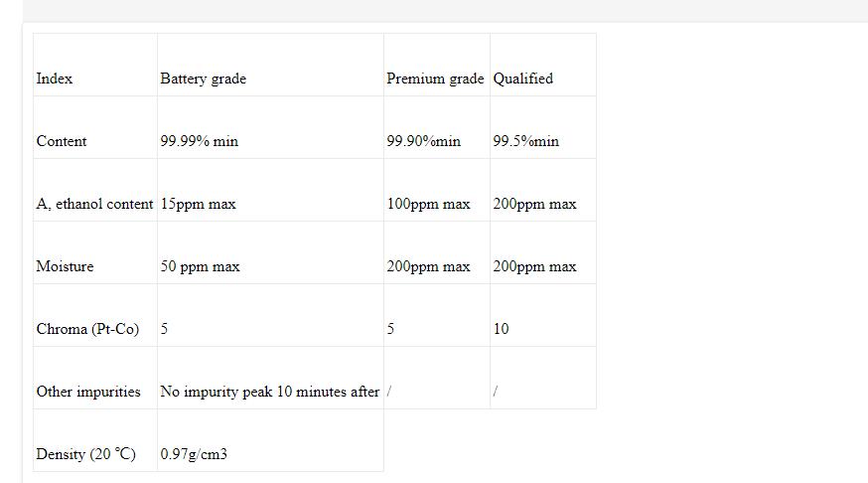Image resolution: width=868 pixels, height=483 pixels.
Task: Select the No impurity peak text cell
Action: [x=269, y=392]
